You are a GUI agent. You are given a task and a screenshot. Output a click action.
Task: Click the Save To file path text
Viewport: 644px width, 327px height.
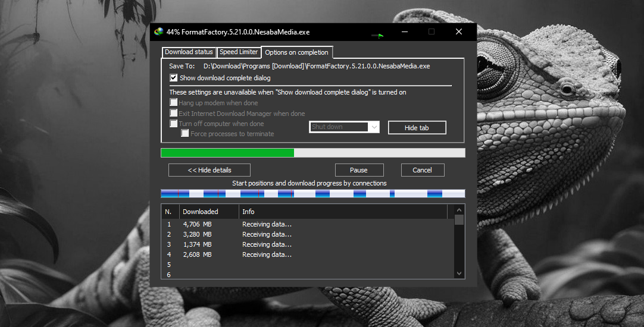point(317,66)
